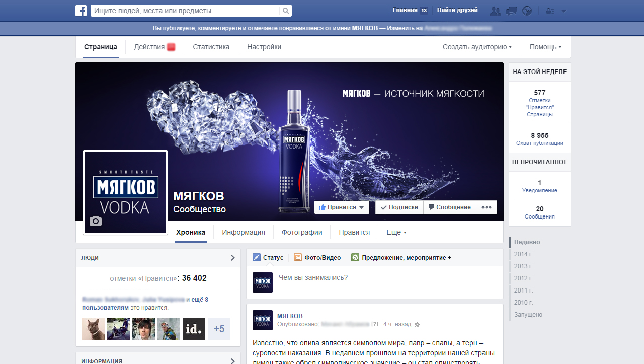Click the МЯГКОВ avatar in status composer
Screen dimensions: 644x364
coord(263,282)
